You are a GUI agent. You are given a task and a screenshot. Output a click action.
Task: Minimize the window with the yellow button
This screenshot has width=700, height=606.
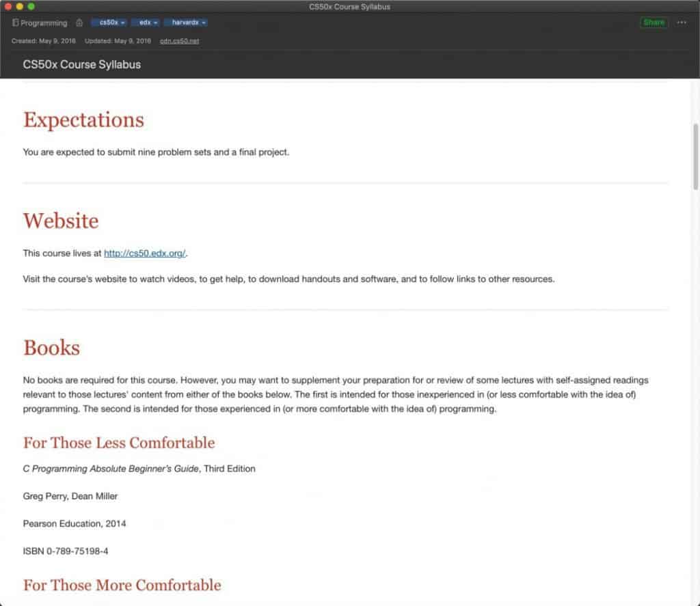[x=20, y=6]
